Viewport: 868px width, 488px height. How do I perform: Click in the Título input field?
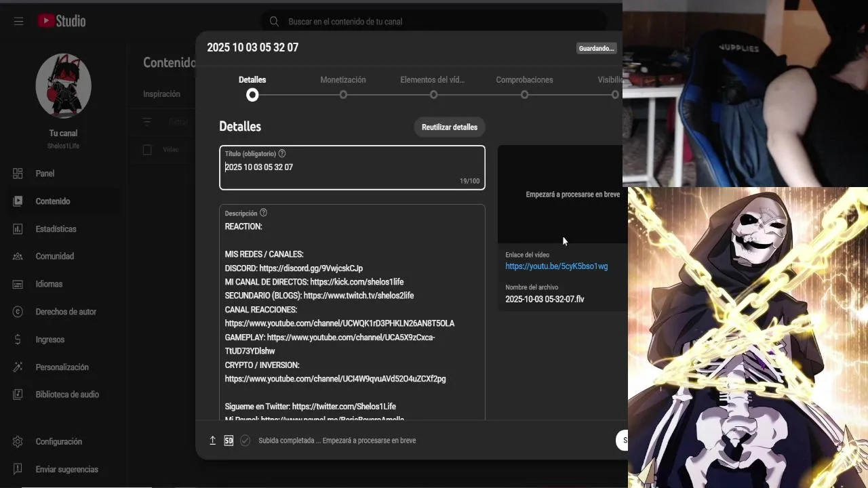tap(352, 167)
